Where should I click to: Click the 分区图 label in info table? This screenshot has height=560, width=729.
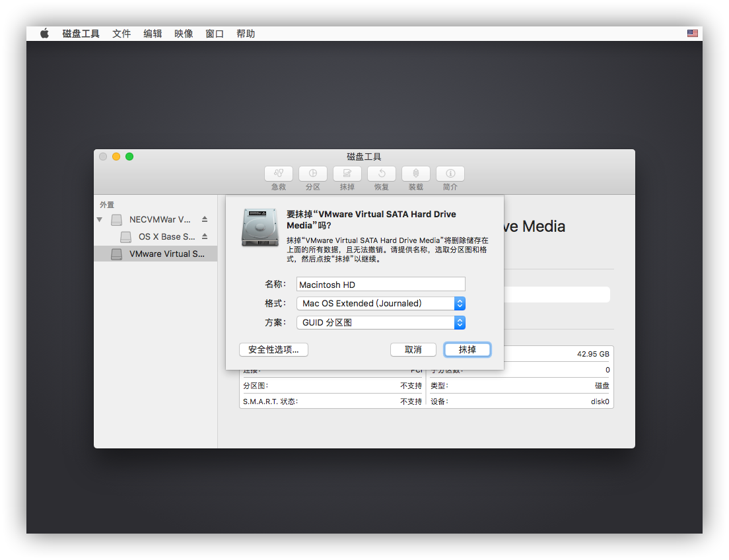pyautogui.click(x=256, y=386)
